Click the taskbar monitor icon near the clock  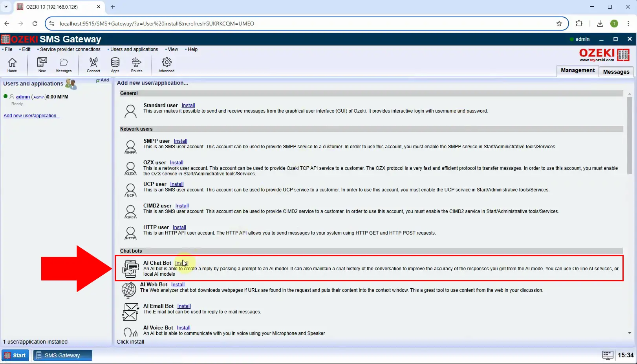pos(608,355)
